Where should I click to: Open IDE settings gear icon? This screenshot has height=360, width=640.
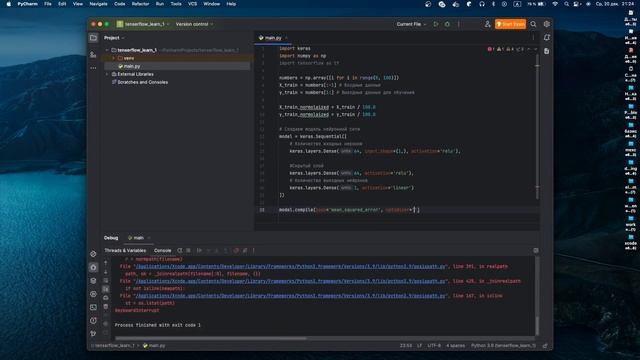coord(547,24)
